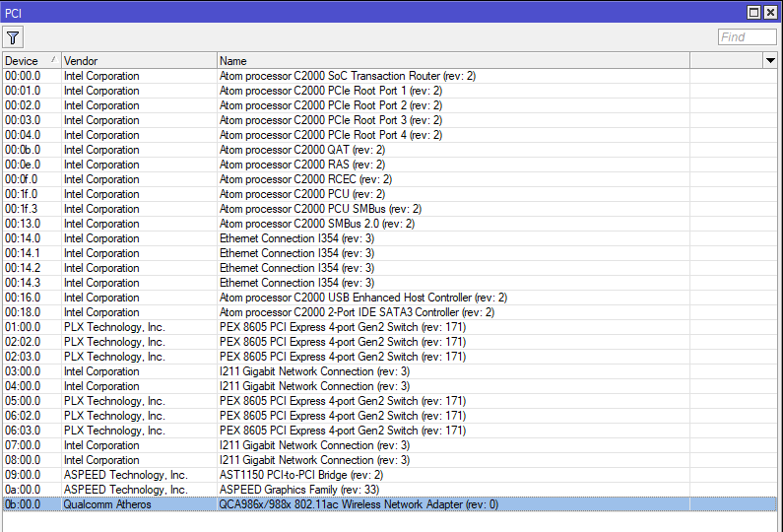
Task: Select PEX 8605 row 06:03.0
Action: 389,431
